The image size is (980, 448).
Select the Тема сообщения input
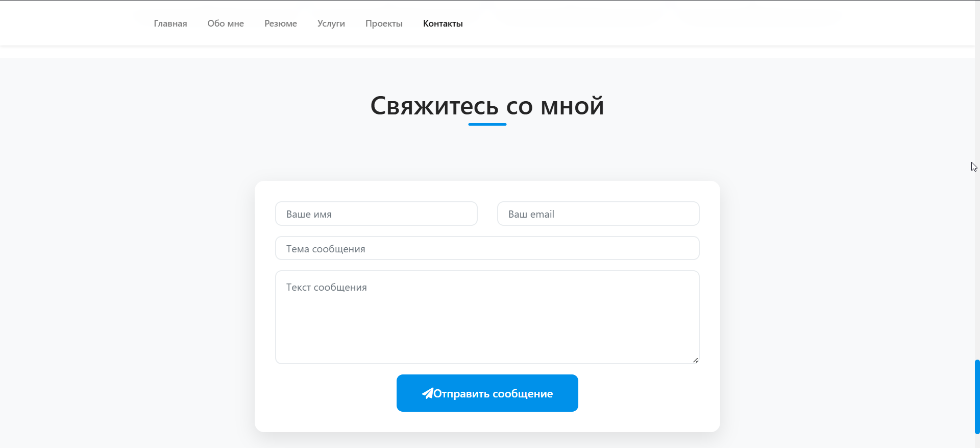tap(487, 249)
